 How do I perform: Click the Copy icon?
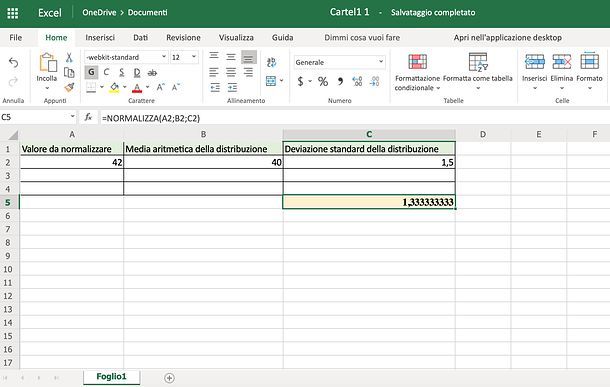click(69, 72)
